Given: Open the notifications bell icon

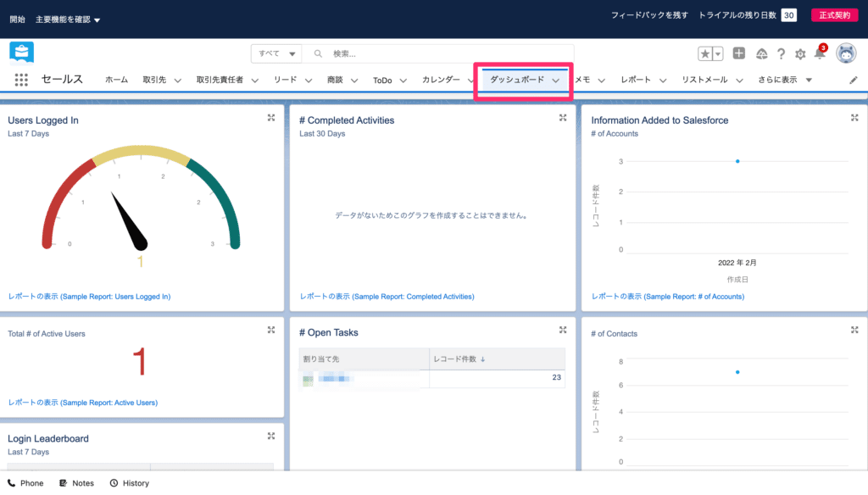Looking at the screenshot, I should click(820, 53).
